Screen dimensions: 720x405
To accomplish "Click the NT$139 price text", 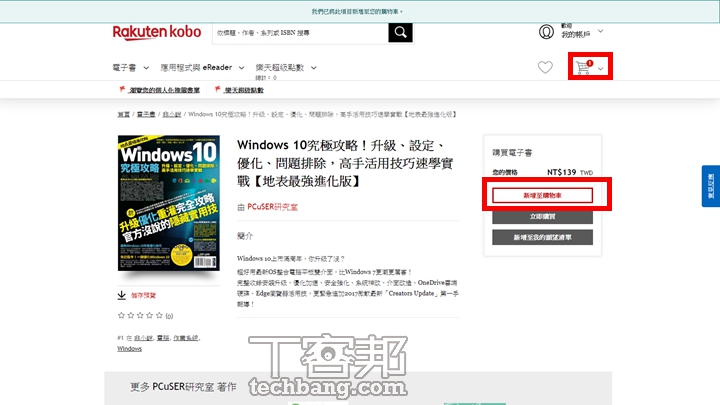I will [x=561, y=172].
